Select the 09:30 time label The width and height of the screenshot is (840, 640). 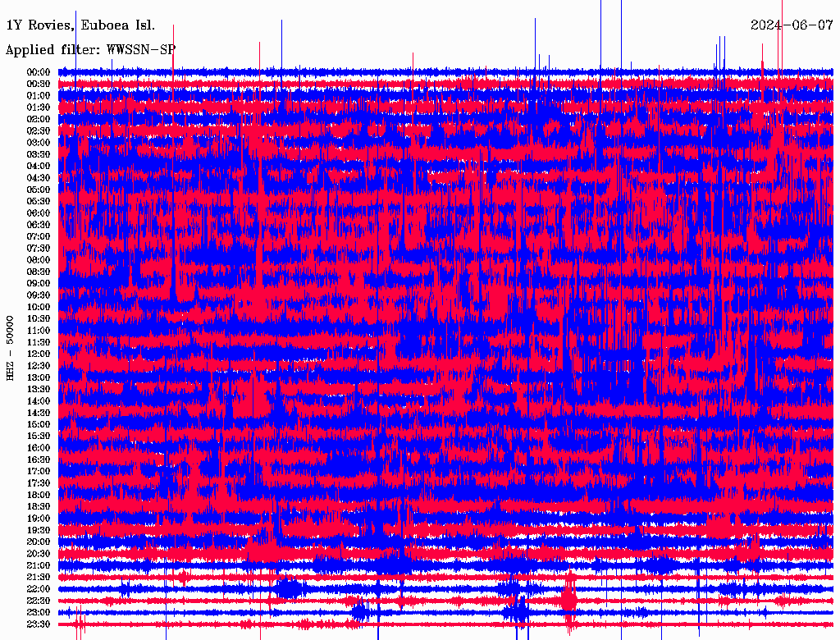(39, 295)
